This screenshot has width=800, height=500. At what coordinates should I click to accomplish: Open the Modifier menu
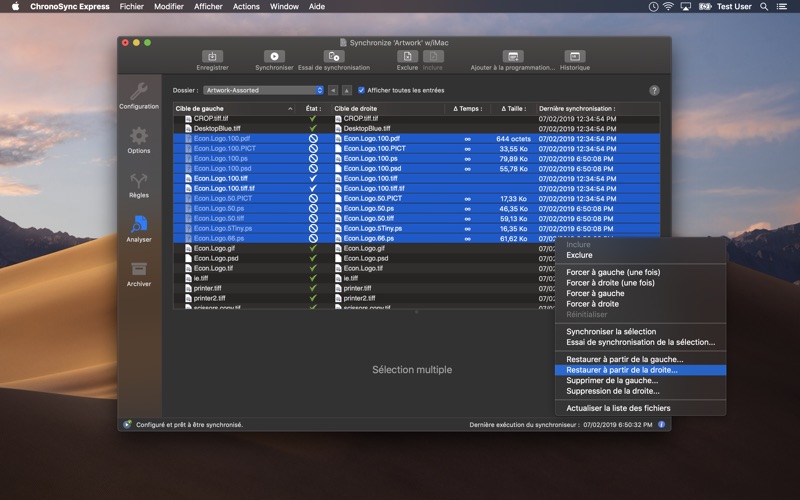click(169, 7)
